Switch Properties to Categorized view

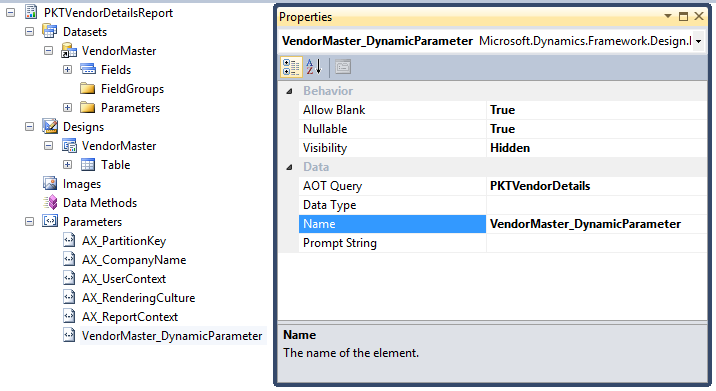click(x=291, y=67)
